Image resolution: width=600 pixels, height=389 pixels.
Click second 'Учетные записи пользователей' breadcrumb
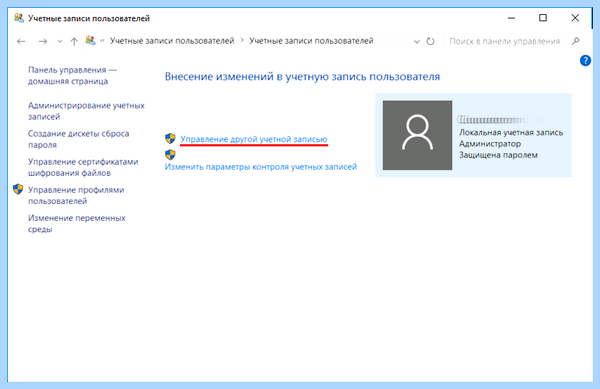click(311, 41)
